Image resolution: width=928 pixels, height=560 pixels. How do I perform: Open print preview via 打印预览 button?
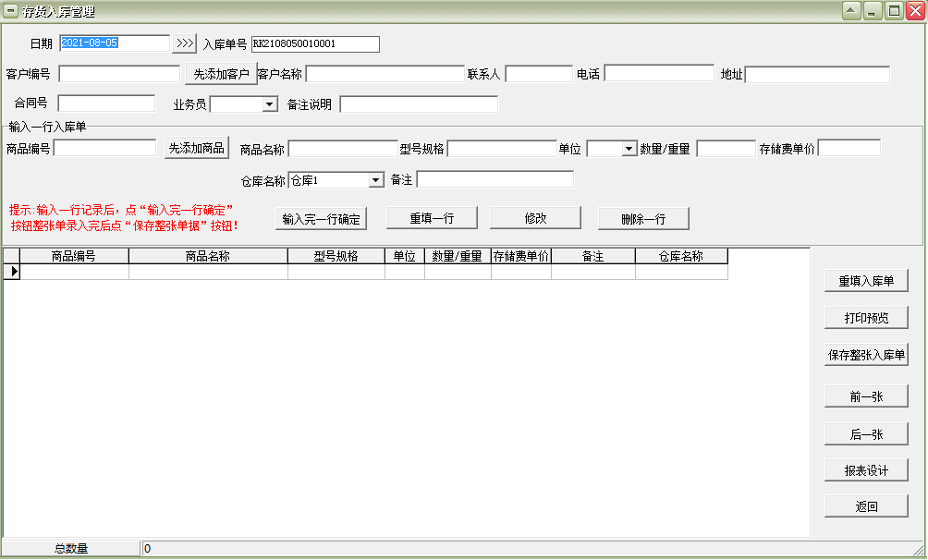[866, 317]
